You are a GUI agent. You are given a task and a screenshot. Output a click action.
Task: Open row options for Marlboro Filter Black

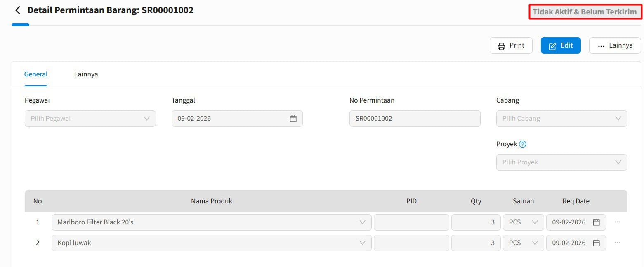[617, 222]
